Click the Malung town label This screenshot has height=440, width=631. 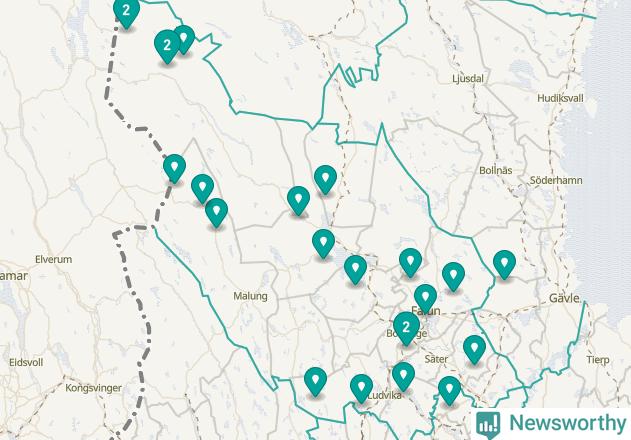coord(250,296)
